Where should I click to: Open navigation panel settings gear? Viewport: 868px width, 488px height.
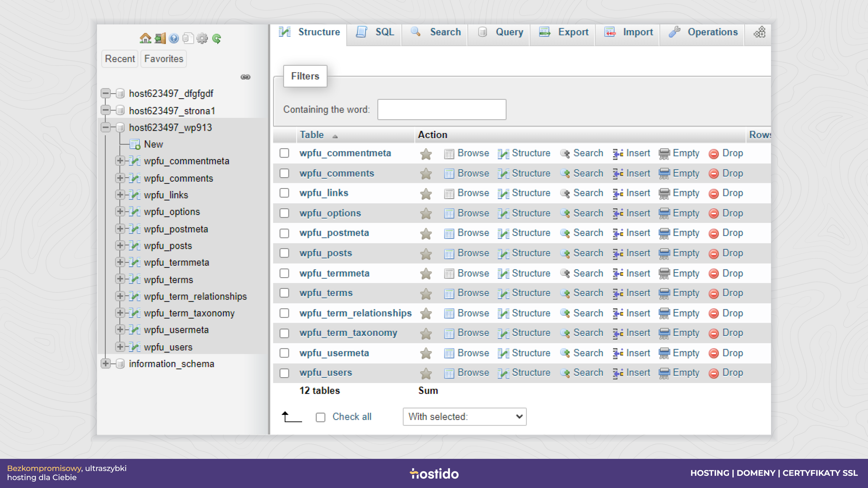point(202,38)
